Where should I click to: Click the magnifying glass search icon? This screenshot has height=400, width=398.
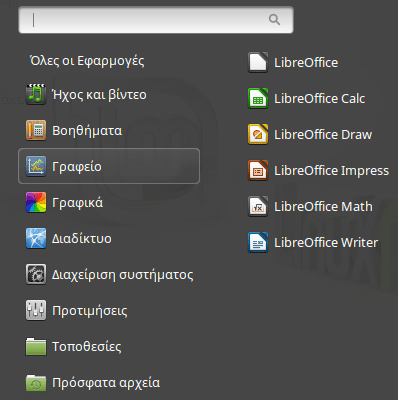click(274, 20)
